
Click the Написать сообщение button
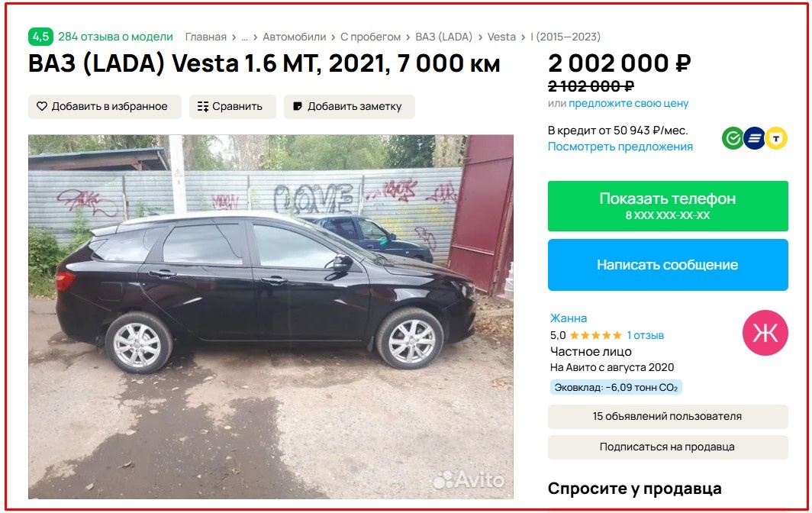pos(668,265)
